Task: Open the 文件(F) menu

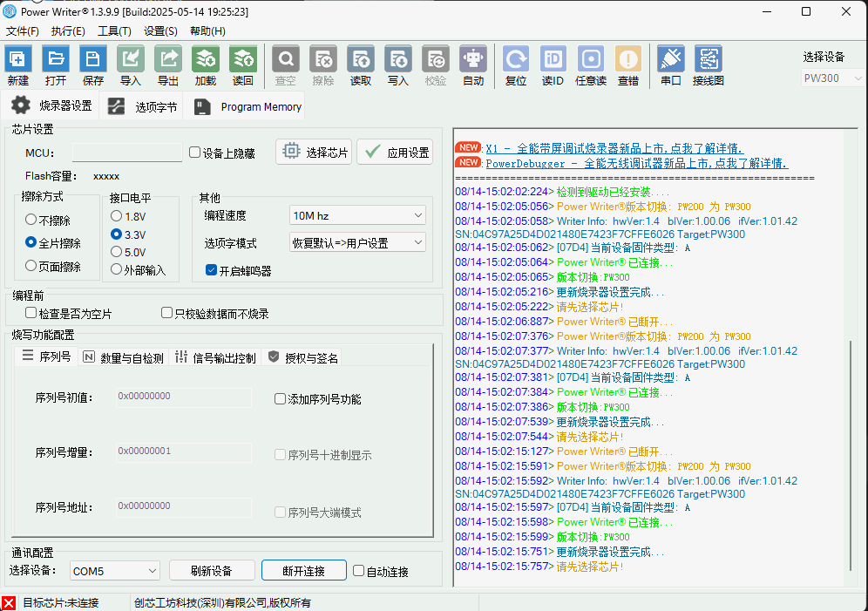Action: [x=22, y=31]
